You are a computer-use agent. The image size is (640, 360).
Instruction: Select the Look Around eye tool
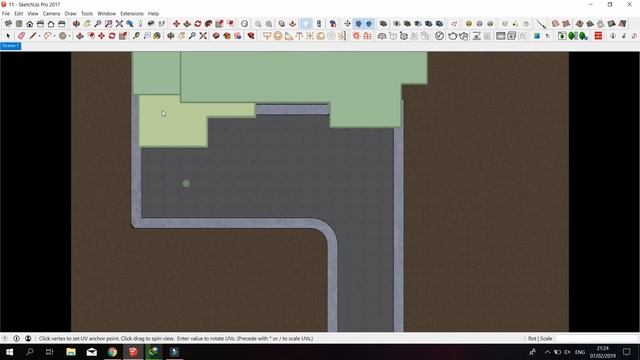click(151, 24)
